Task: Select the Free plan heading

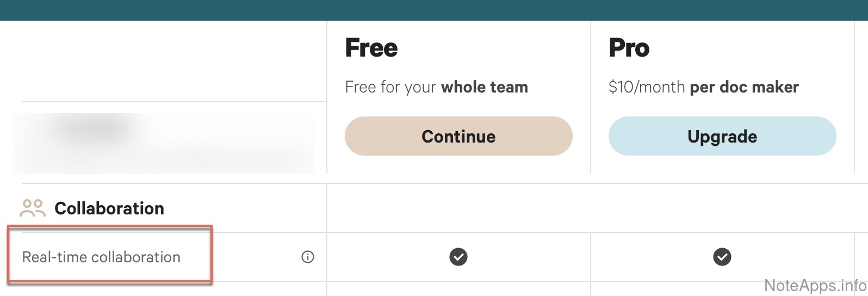Action: point(371,48)
